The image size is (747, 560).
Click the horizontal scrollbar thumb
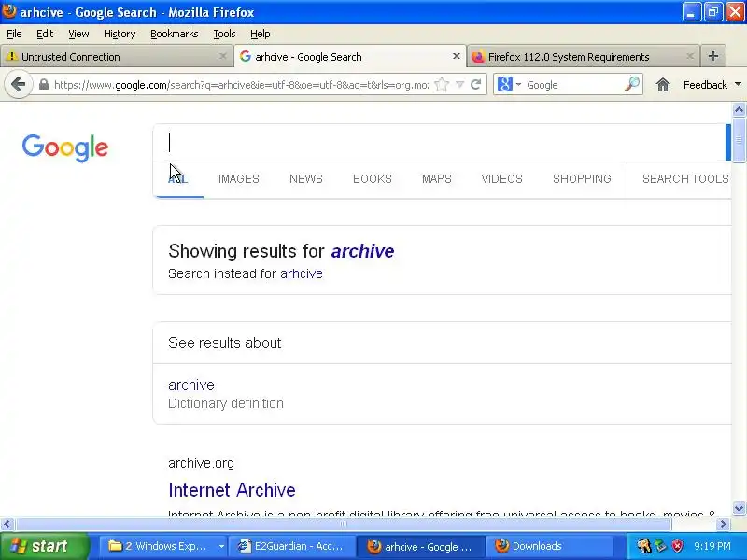click(343, 525)
